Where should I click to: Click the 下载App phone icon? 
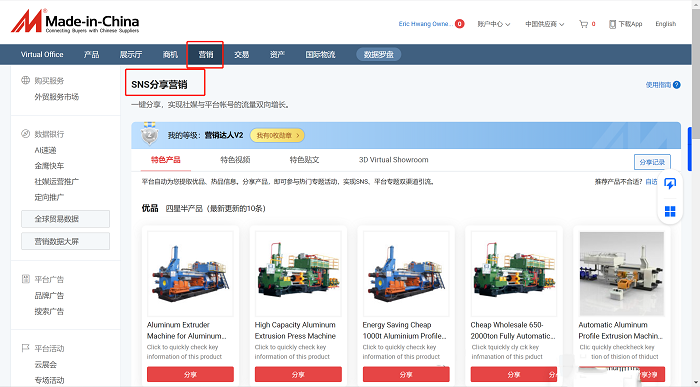click(612, 24)
